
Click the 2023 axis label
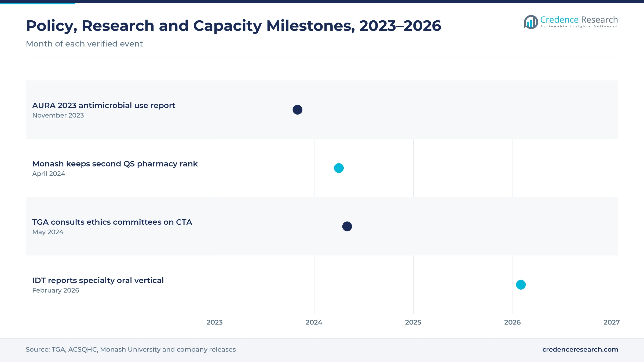click(x=214, y=322)
